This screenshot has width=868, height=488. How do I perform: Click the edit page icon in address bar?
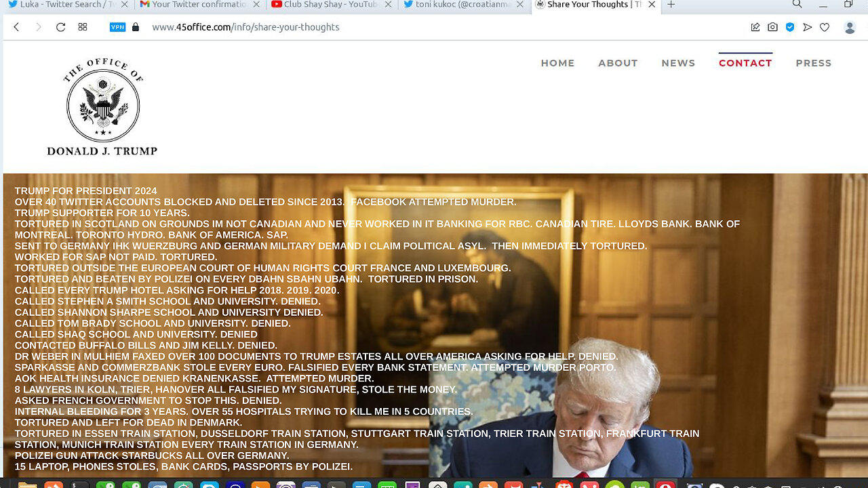click(755, 27)
